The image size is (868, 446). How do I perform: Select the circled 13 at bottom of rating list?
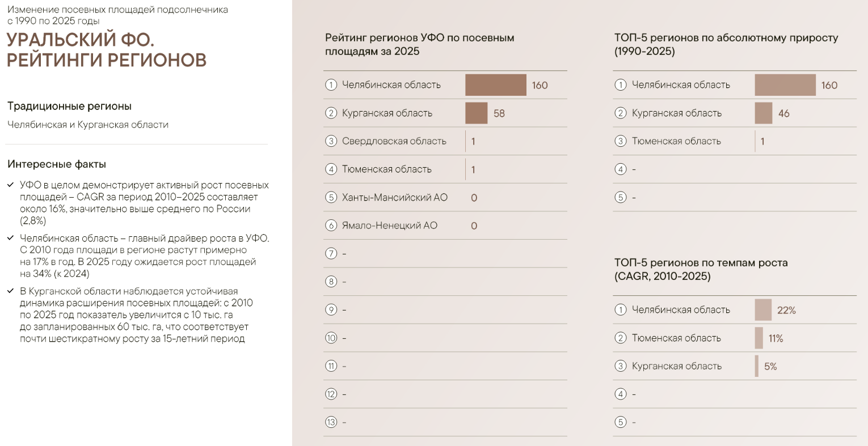[331, 422]
